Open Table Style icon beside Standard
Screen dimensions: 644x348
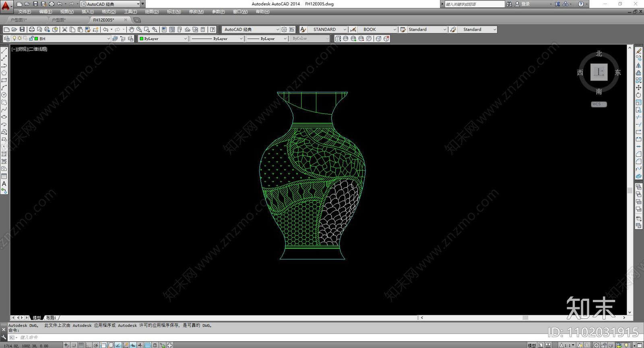tap(403, 29)
